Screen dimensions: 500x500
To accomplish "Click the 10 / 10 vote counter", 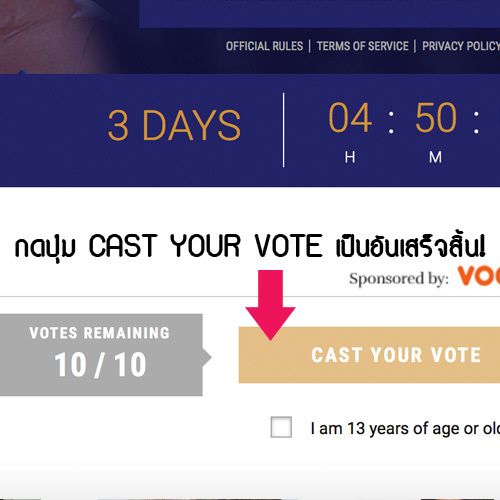I will coord(100,365).
